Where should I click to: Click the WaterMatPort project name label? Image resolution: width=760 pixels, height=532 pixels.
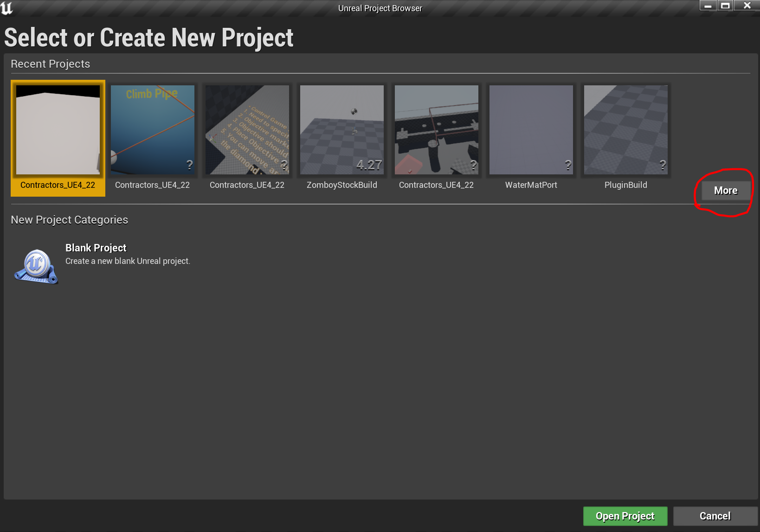click(531, 185)
